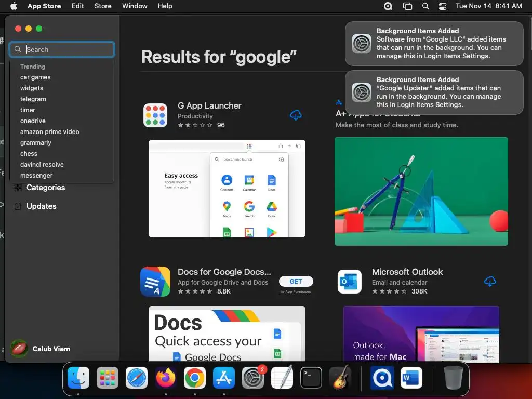Screen dimensions: 532x399
Task: Download Microsoft Outlook via cloud icon
Action: tap(490, 281)
